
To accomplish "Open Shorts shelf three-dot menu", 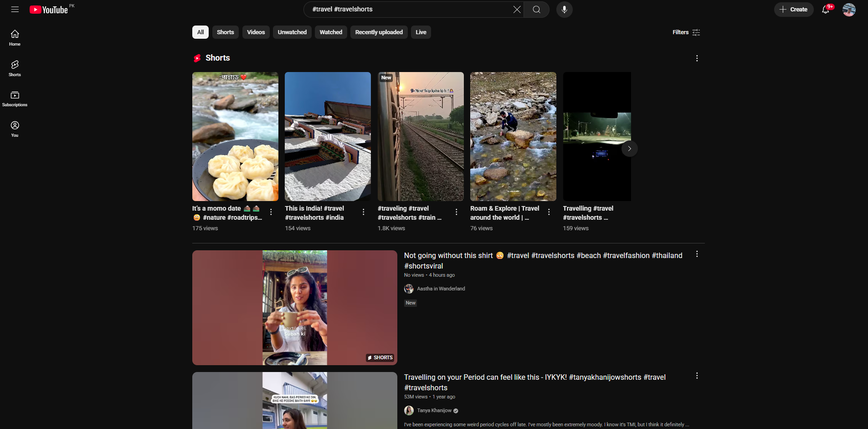I will [697, 58].
